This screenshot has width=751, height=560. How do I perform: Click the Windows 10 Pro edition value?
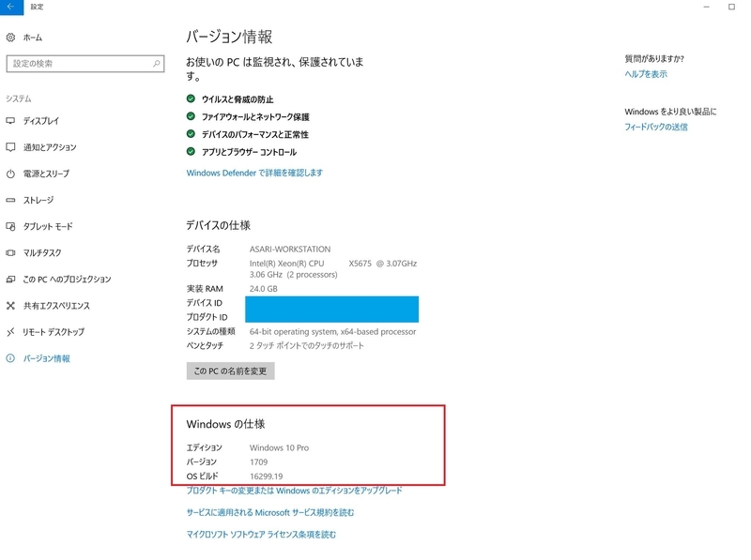point(279,448)
